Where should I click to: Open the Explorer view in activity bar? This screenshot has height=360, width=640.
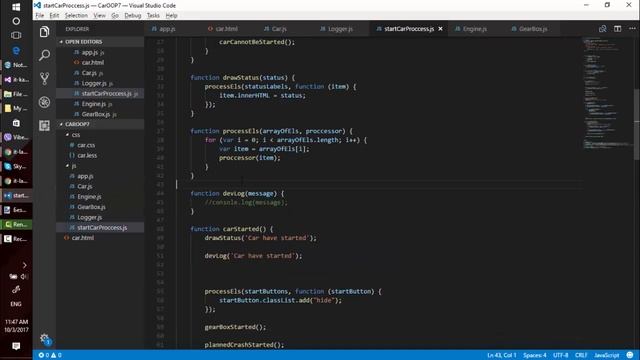44,32
